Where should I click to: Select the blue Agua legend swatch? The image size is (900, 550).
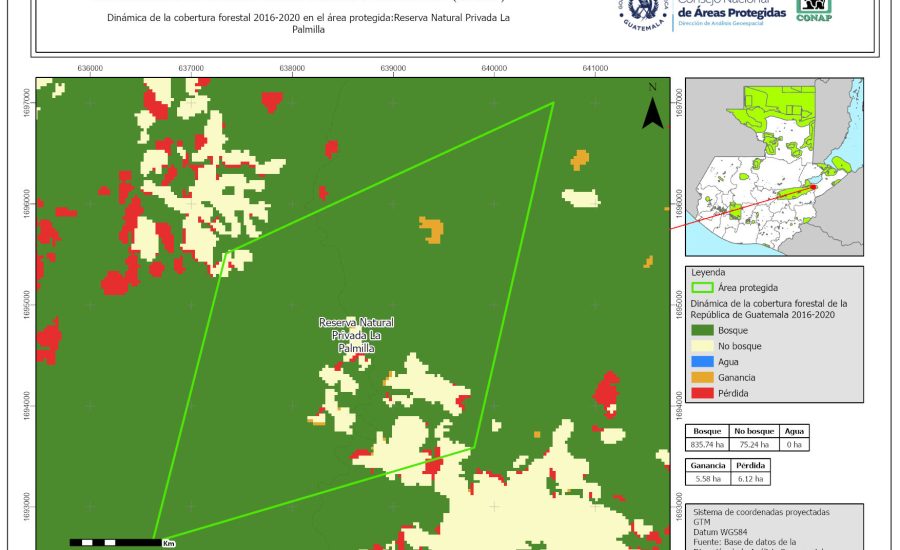pos(704,362)
